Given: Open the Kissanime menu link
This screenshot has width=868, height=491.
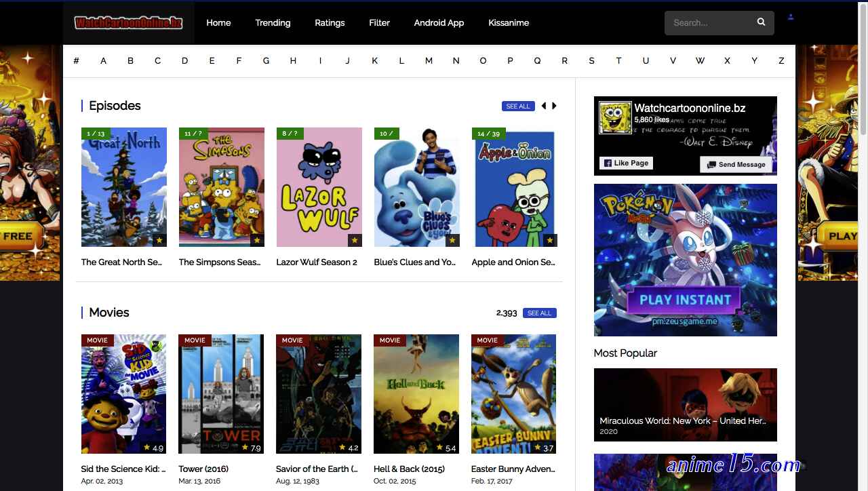Looking at the screenshot, I should 509,22.
